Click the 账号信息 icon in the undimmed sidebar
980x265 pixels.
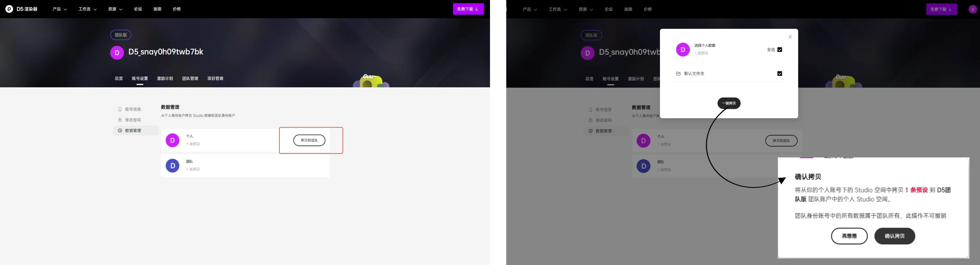click(120, 109)
